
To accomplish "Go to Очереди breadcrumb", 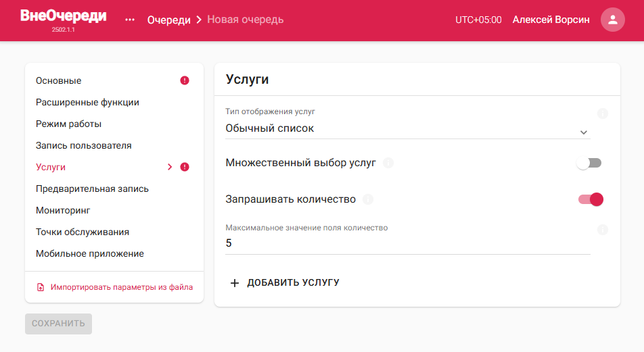I will (x=169, y=20).
